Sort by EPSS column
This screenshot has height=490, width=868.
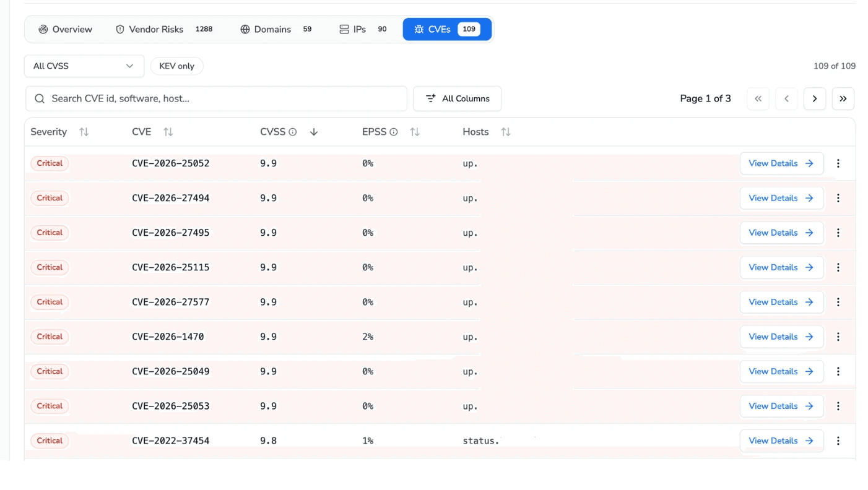415,132
